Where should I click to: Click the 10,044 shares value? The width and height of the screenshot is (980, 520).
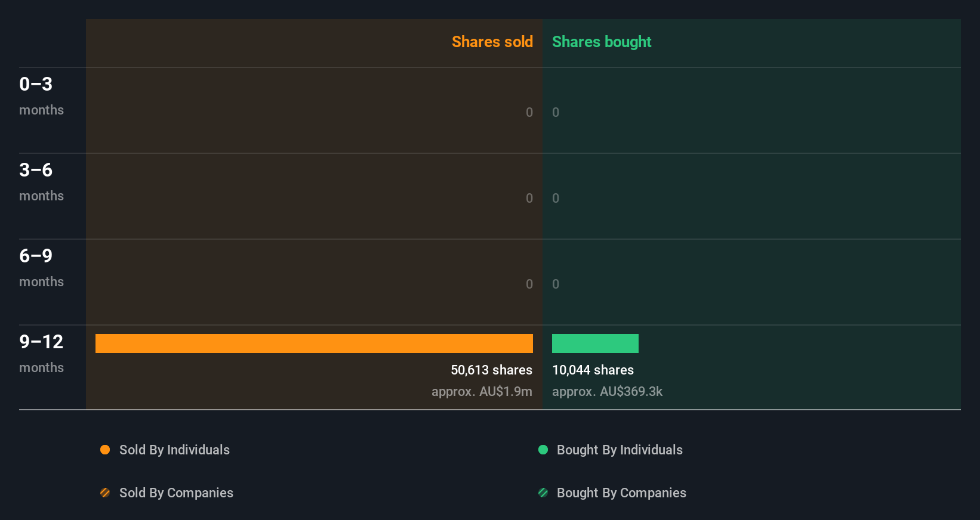[x=593, y=370]
